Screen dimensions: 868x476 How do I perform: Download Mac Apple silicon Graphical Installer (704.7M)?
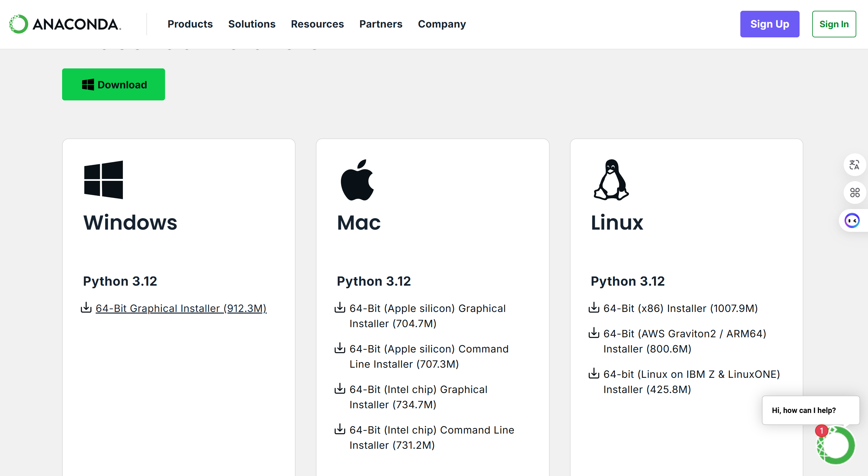tap(428, 316)
